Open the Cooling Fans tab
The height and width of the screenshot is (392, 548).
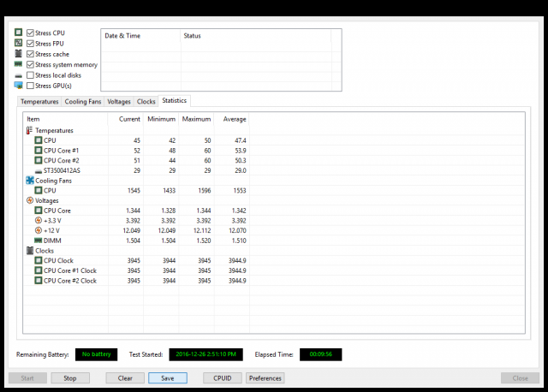click(x=83, y=101)
